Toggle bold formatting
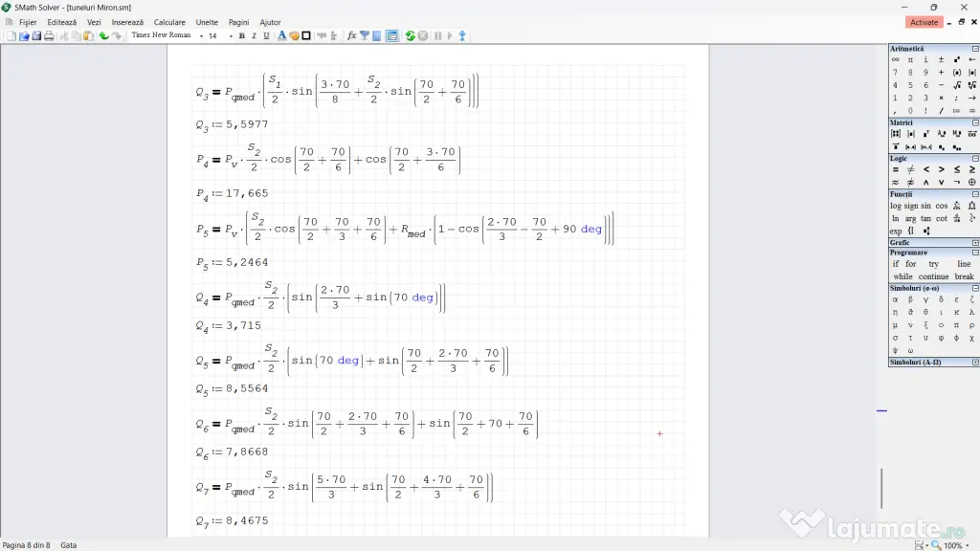Screen dimensions: 980x551 (242, 36)
